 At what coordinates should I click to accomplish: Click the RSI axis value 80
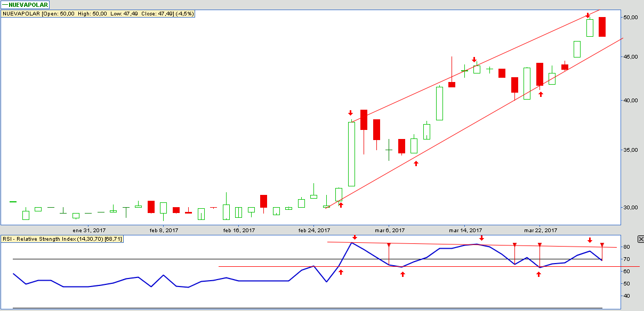tap(627, 247)
